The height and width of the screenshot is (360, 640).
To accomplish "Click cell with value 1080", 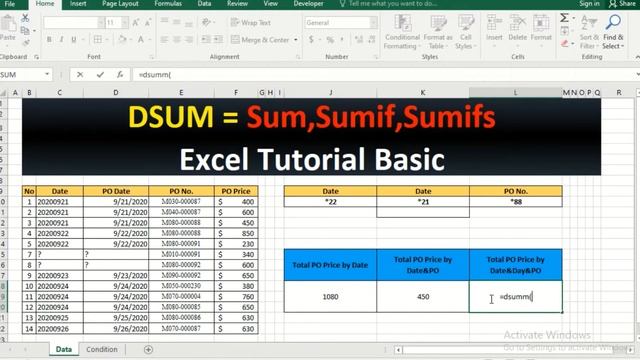I will (330, 297).
